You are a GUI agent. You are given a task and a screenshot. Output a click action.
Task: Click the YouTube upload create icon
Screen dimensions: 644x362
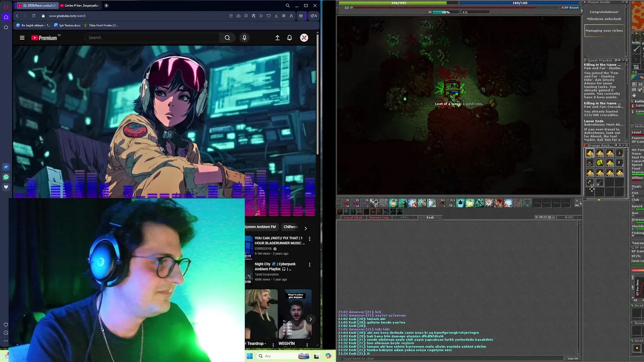coord(277,38)
